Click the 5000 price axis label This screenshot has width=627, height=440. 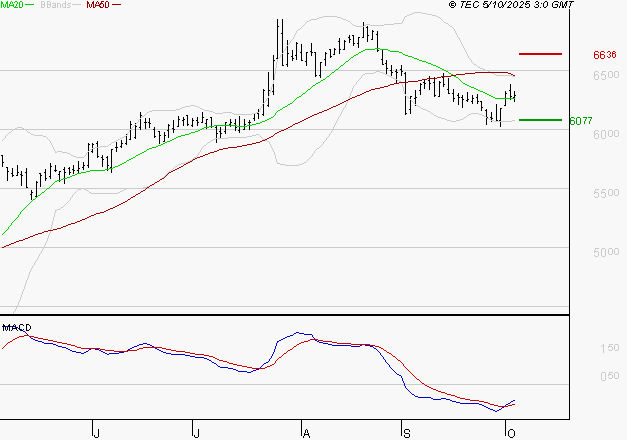[604, 252]
